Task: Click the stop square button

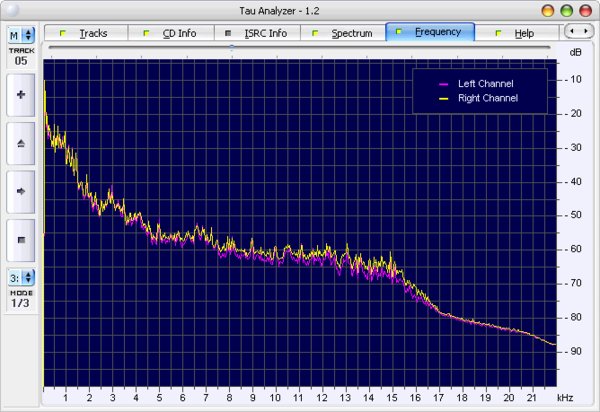Action: click(21, 240)
